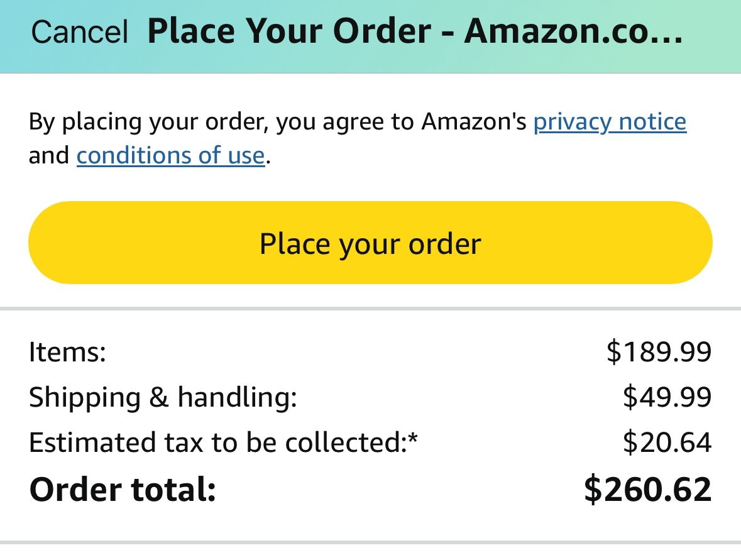Click the word 'and' before conditions link

[x=49, y=155]
